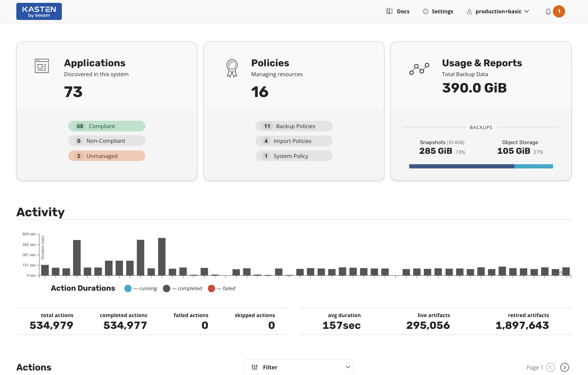Open the 11 Backup Policies pill
The height and width of the screenshot is (375, 588).
pyautogui.click(x=294, y=126)
